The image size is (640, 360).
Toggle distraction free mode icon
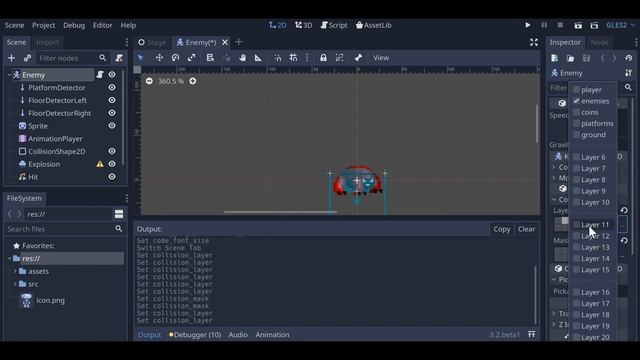(x=534, y=42)
